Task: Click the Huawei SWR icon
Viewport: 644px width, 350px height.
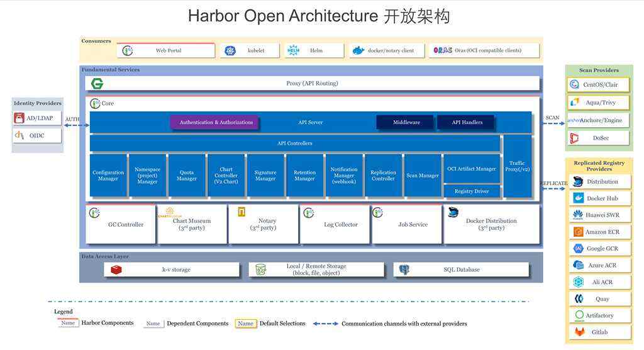Action: (x=578, y=215)
